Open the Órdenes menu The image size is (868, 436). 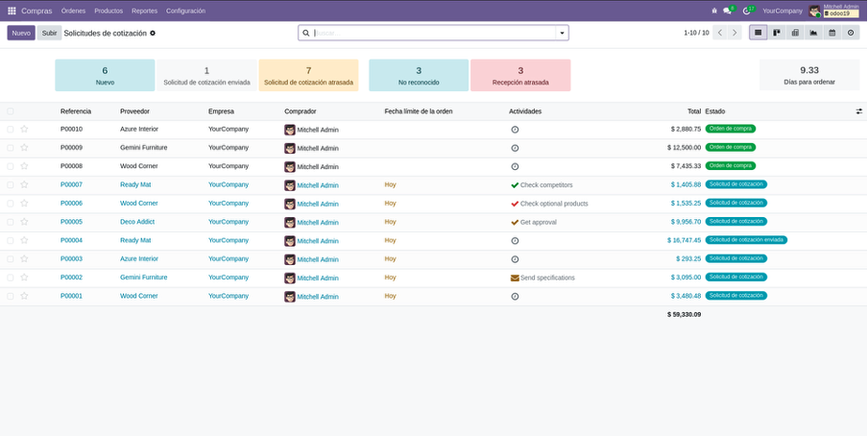(73, 11)
